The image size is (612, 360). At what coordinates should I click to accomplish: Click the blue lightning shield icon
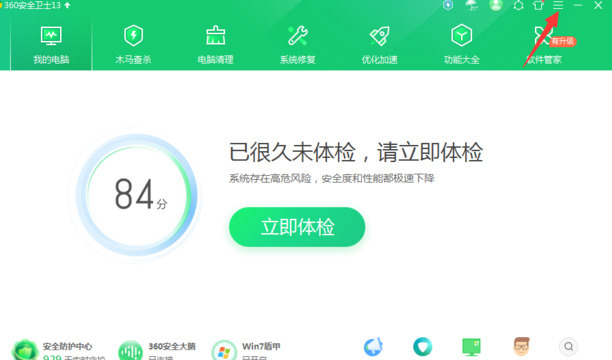click(448, 5)
